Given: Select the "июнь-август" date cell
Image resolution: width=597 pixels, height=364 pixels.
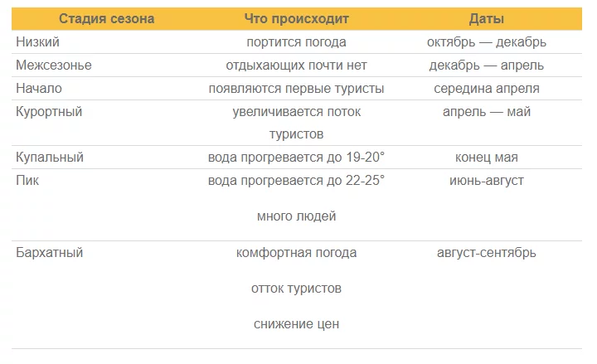Looking at the screenshot, I should [486, 180].
